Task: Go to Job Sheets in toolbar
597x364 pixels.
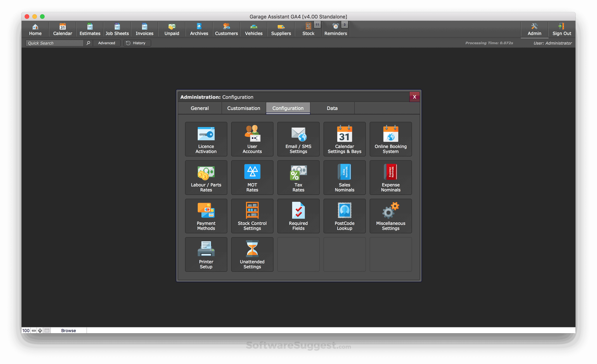Action: 117,29
